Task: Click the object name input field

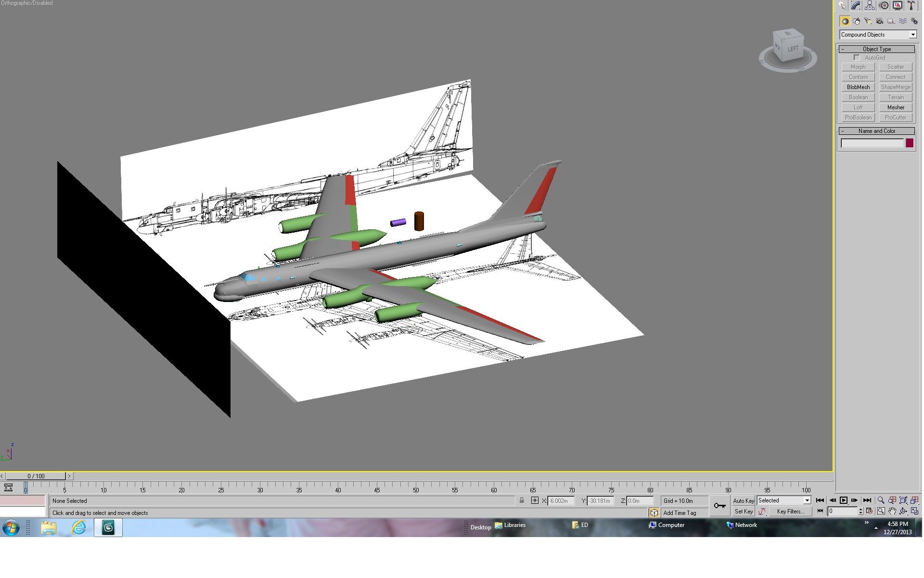Action: click(872, 143)
